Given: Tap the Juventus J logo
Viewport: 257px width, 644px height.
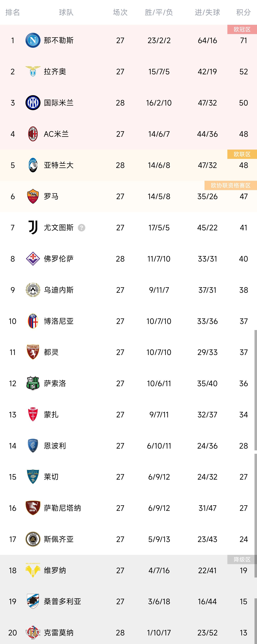Looking at the screenshot, I should [x=33, y=228].
